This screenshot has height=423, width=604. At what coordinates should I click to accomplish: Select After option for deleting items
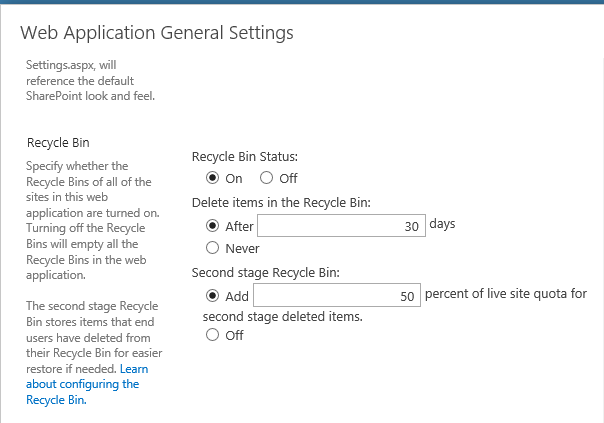(212, 226)
